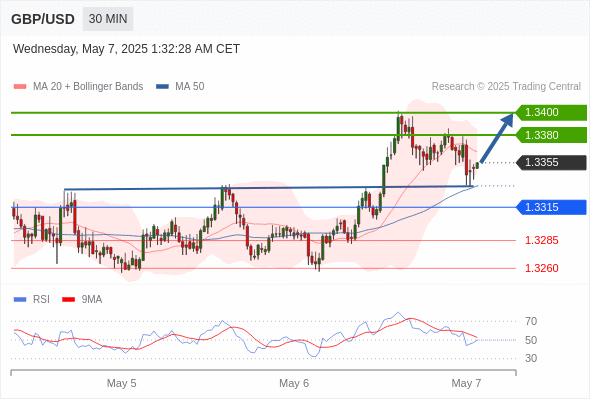The width and height of the screenshot is (590, 400).
Task: Click the 9MA legend color swatch
Action: pos(68,300)
